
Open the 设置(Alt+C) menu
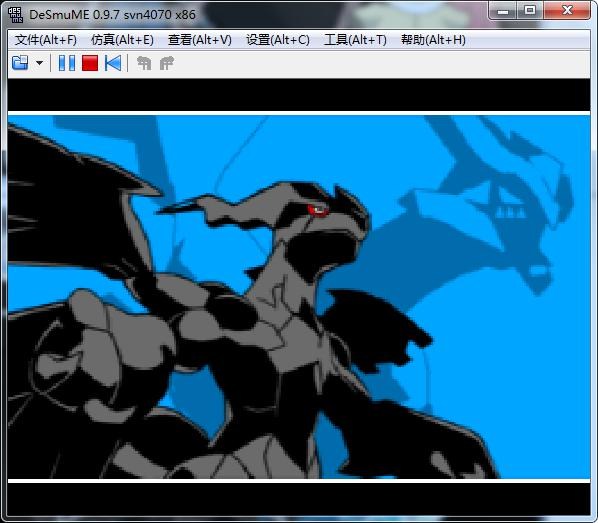coord(278,40)
